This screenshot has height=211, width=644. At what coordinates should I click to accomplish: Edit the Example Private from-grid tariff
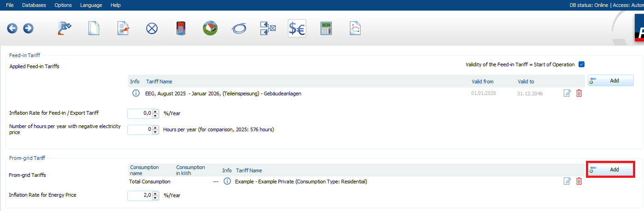[x=567, y=182]
